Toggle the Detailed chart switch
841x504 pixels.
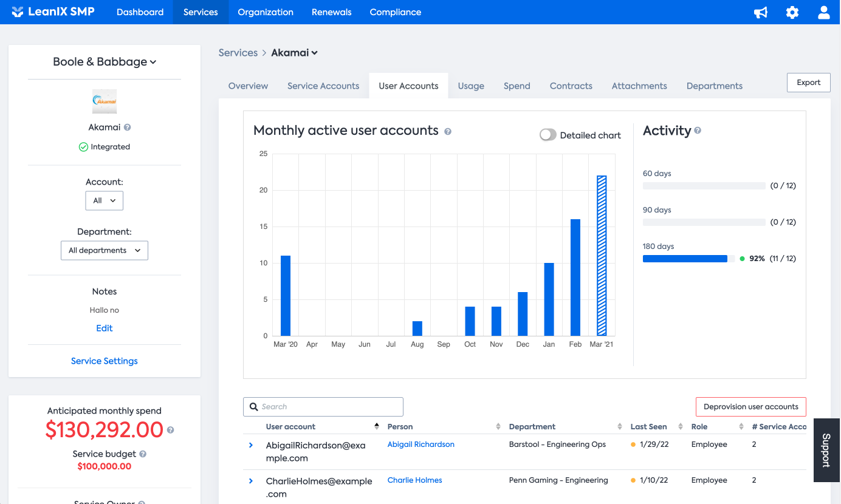pyautogui.click(x=548, y=135)
